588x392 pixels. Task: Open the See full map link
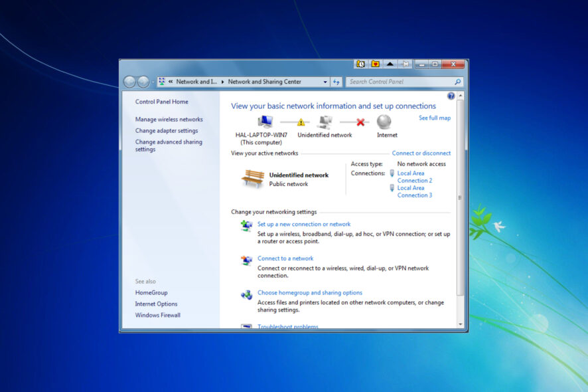(x=435, y=118)
